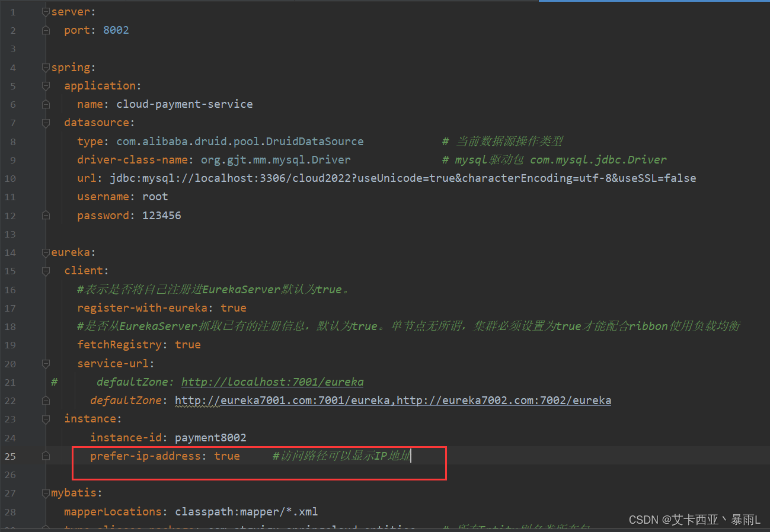Viewport: 770px width, 532px height.
Task: Collapse the 'eureka:' block fold marker
Action: [x=46, y=252]
